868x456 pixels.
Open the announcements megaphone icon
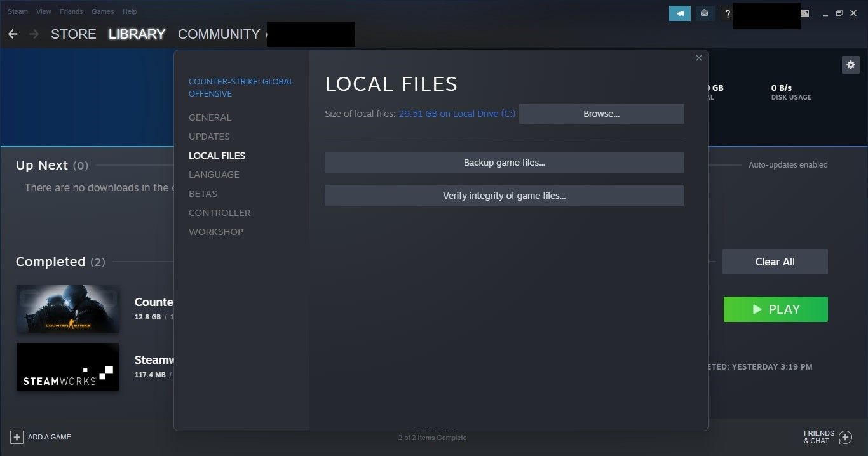point(679,13)
